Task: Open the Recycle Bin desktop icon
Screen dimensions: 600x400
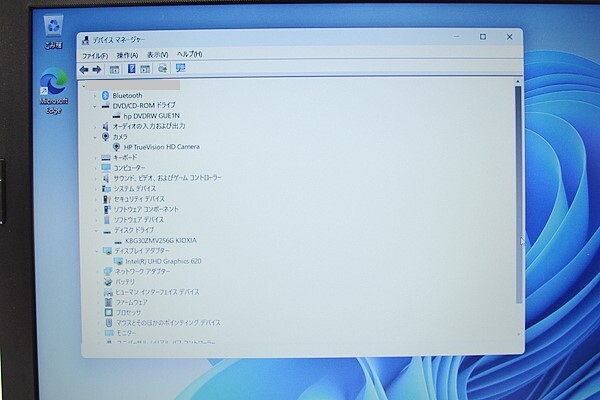Action: 54,32
